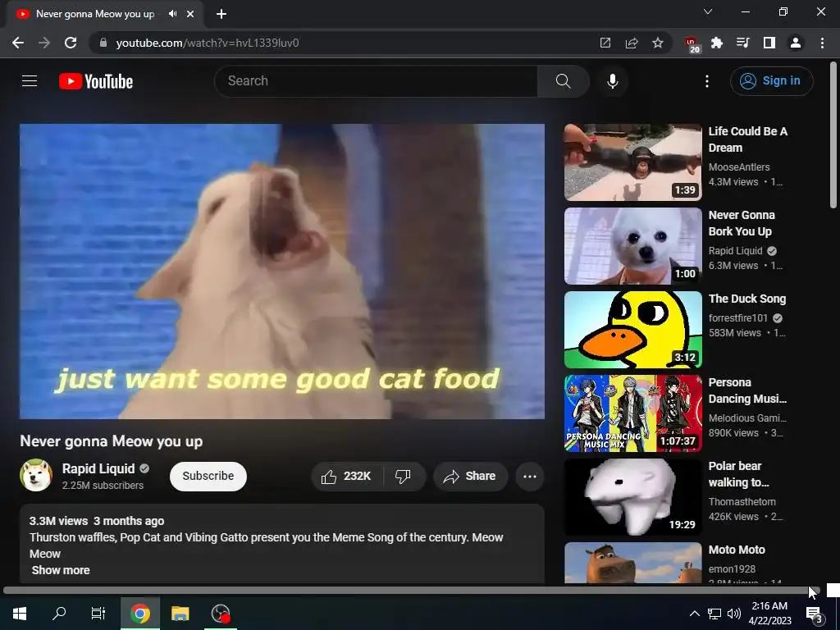The width and height of the screenshot is (840, 630).
Task: Open File Explorer from taskbar
Action: pyautogui.click(x=180, y=614)
